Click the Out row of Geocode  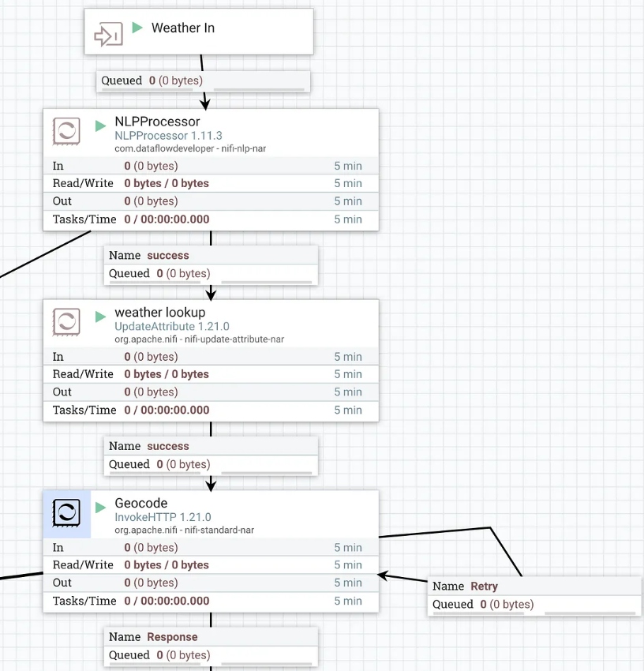pyautogui.click(x=211, y=583)
